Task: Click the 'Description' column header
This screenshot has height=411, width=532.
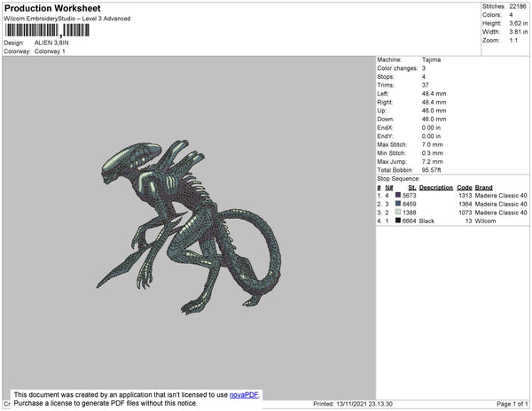Action: 436,188
